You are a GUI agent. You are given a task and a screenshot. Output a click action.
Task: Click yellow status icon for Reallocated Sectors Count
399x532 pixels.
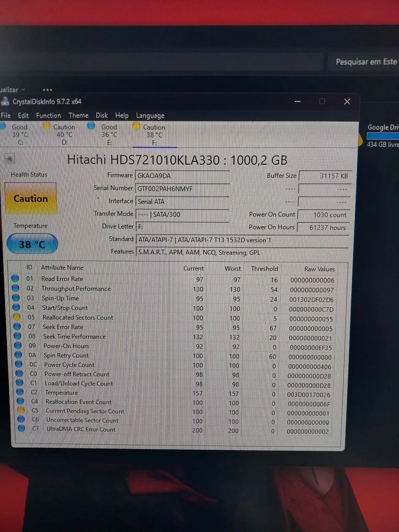(17, 317)
